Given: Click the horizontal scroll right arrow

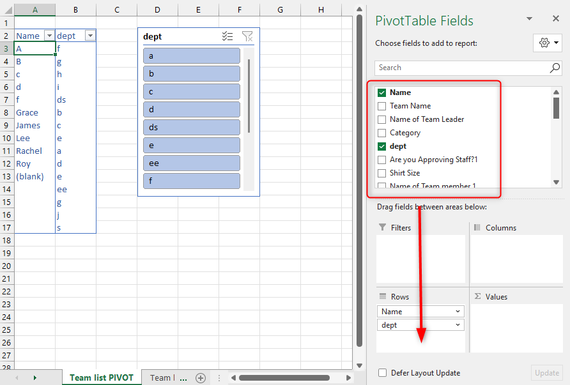Looking at the screenshot, I should [348, 378].
